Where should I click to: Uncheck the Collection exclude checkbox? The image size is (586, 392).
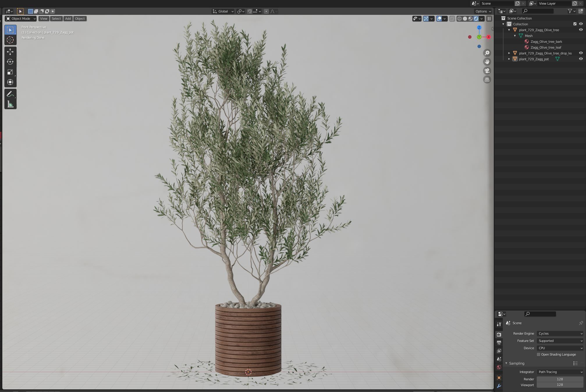575,24
